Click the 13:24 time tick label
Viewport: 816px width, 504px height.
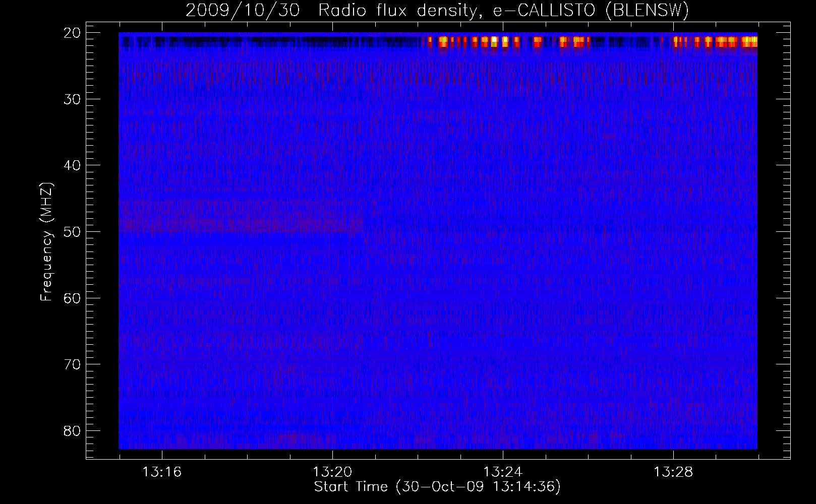click(503, 472)
